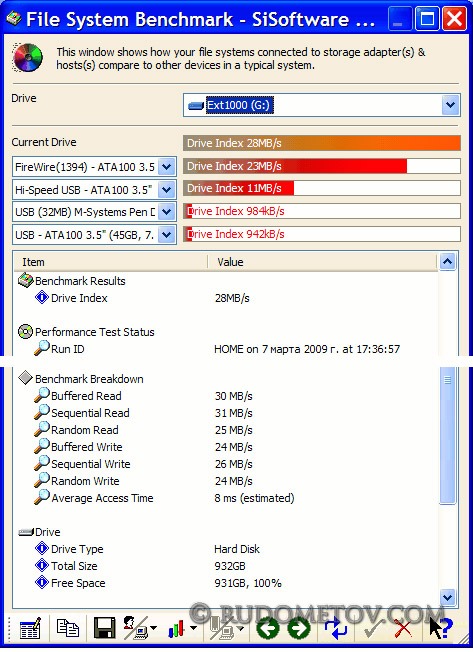The height and width of the screenshot is (652, 473).
Task: Expand the FireWire(1394) reference drive dropdown
Action: click(x=167, y=167)
